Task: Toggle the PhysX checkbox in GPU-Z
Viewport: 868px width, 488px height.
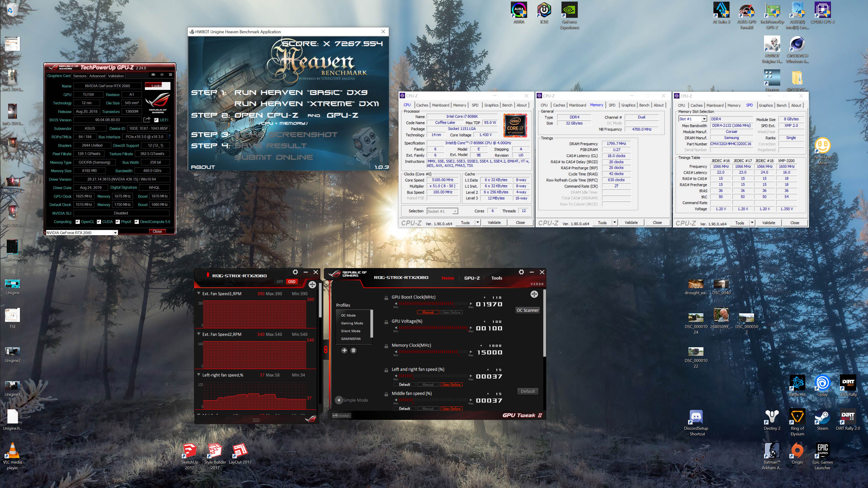Action: 118,222
